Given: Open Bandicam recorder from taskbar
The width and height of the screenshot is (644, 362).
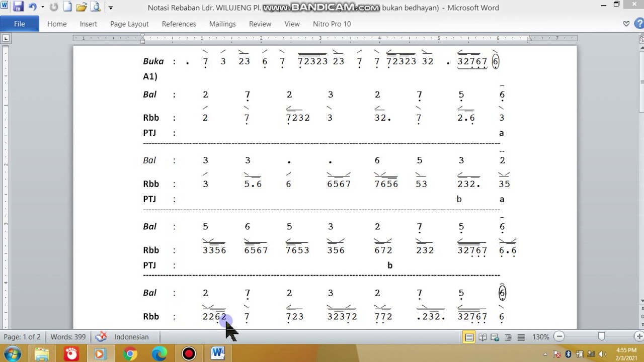Looking at the screenshot, I should 189,354.
